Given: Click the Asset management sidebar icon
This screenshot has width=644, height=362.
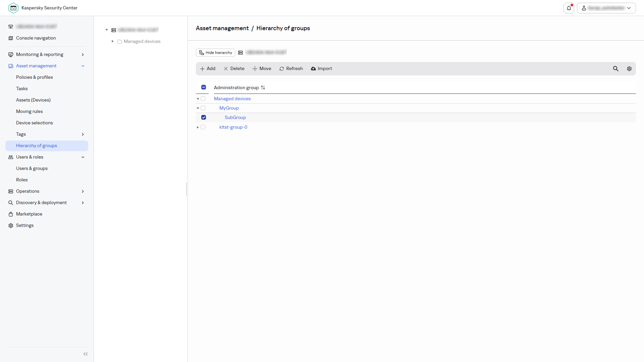Looking at the screenshot, I should pyautogui.click(x=11, y=66).
